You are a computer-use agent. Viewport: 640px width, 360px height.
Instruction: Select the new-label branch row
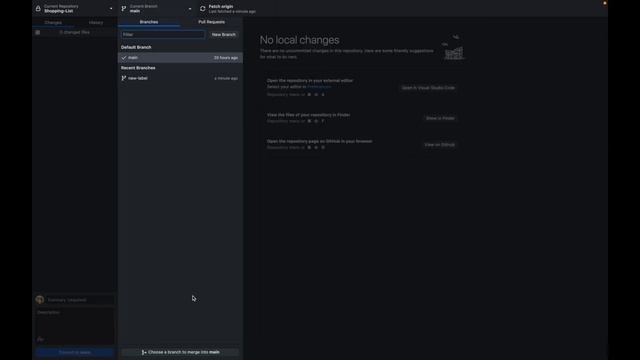coord(180,78)
